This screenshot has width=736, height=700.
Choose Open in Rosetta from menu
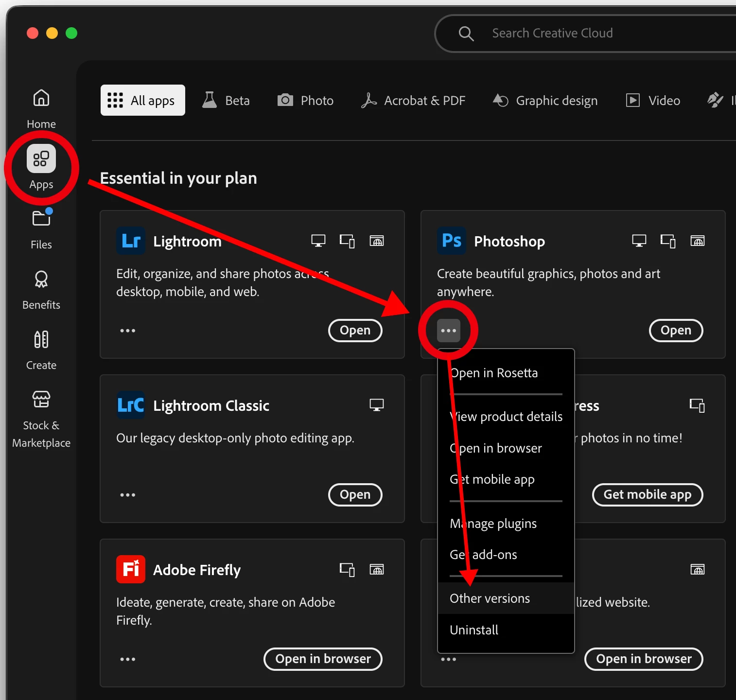click(x=506, y=373)
